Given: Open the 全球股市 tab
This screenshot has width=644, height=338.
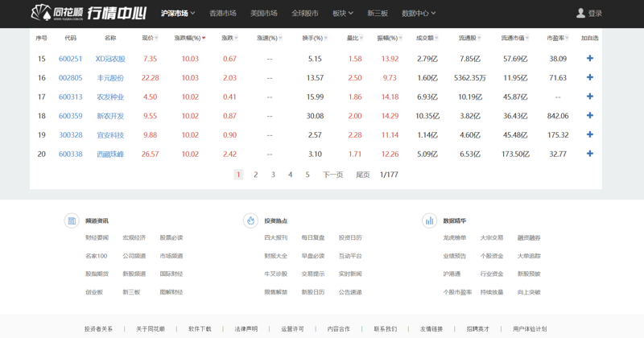Looking at the screenshot, I should [305, 14].
